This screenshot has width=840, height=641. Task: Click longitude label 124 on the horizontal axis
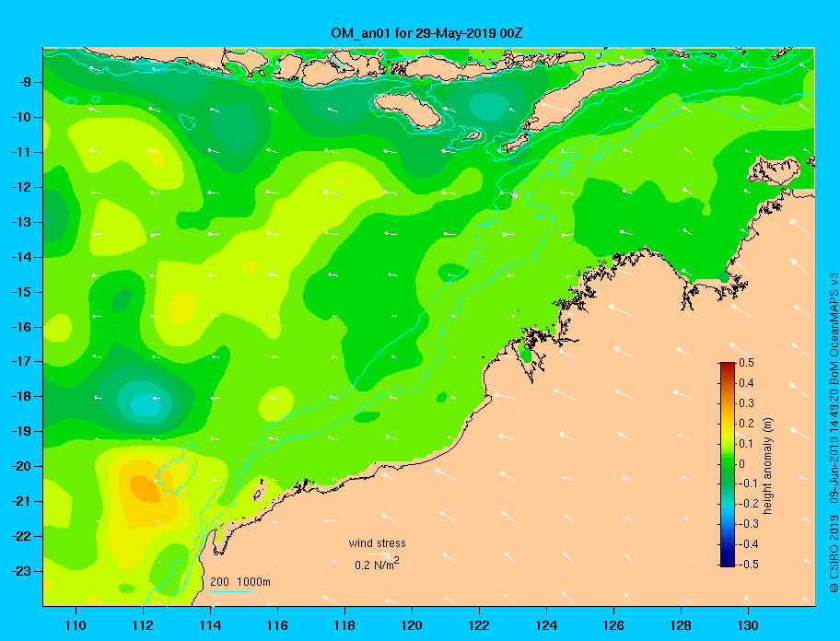546,625
